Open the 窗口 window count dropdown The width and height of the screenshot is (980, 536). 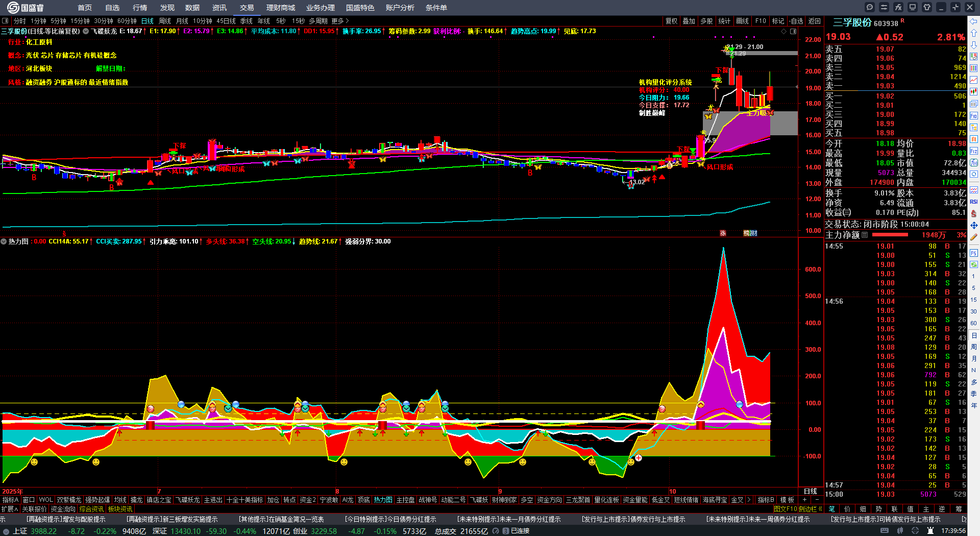[29, 500]
